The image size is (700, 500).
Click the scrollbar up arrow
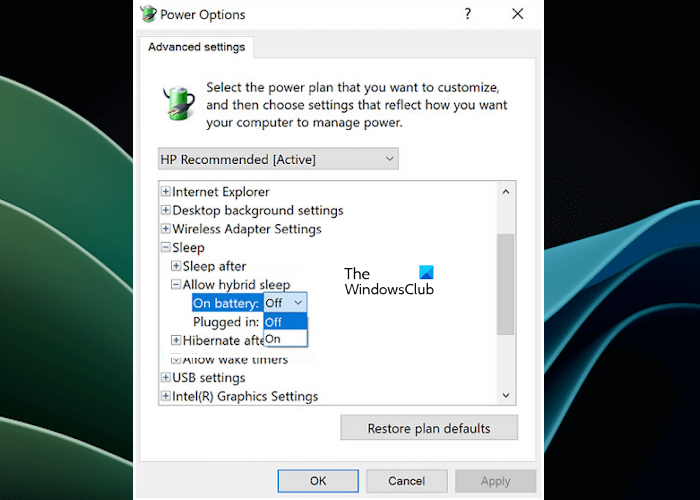click(506, 192)
